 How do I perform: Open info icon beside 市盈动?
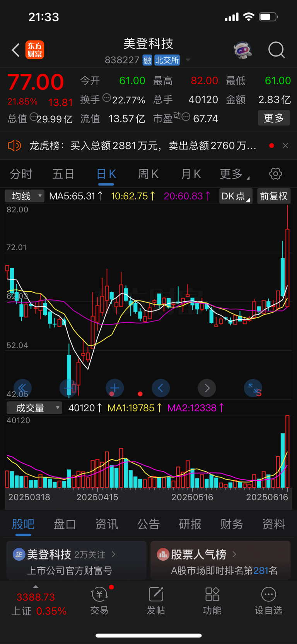point(186,116)
